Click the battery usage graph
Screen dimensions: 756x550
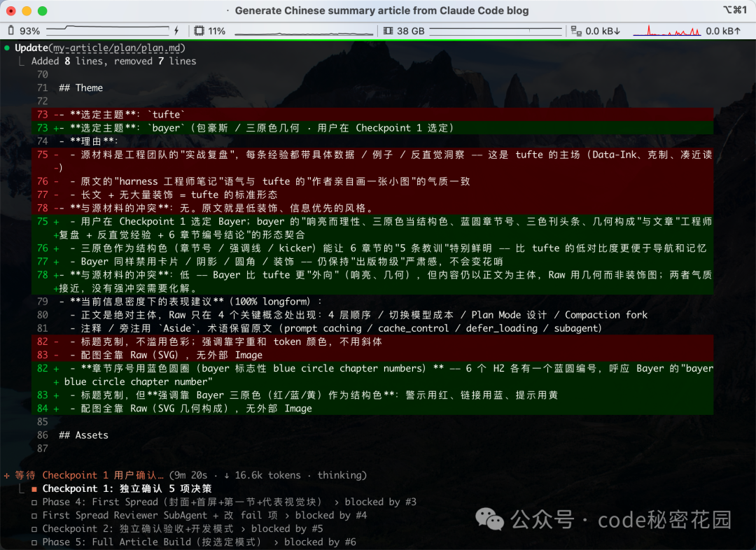(108, 30)
